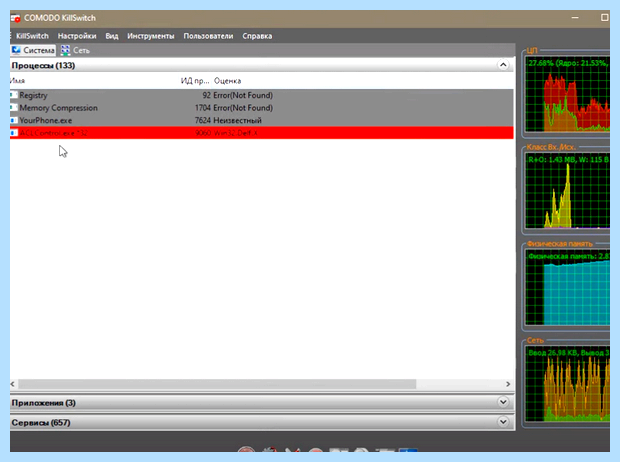The width and height of the screenshot is (620, 462).
Task: Click PID 7624 cell
Action: (x=203, y=120)
